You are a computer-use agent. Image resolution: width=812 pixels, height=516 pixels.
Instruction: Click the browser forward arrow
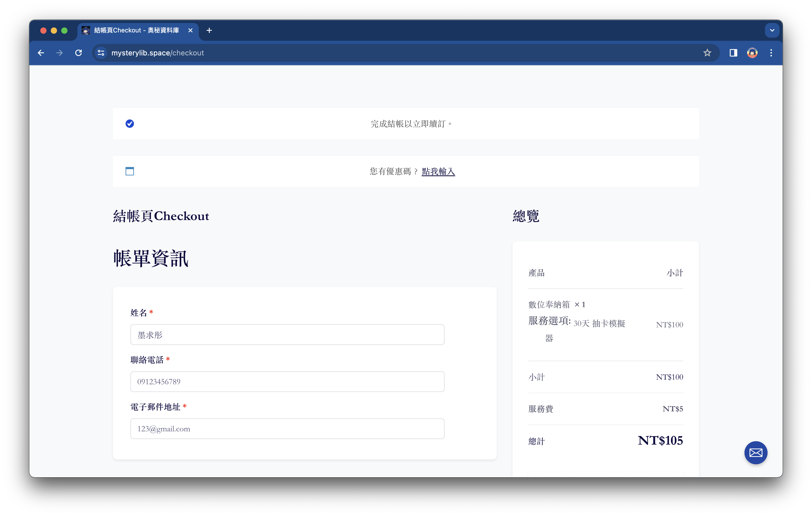coord(60,53)
